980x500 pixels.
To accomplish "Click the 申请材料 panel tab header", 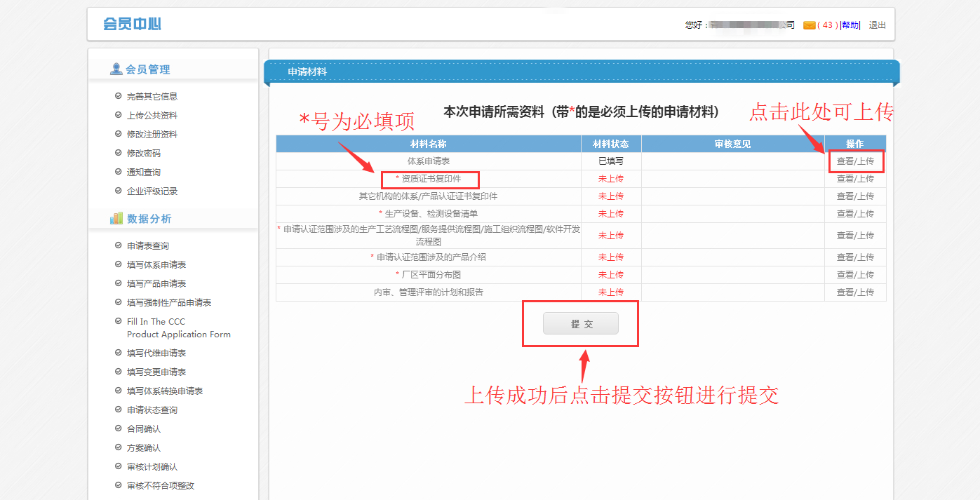I will (x=307, y=72).
